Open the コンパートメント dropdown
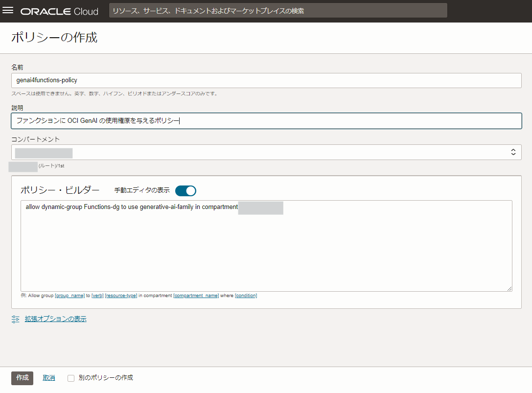532x393 pixels. 266,152
